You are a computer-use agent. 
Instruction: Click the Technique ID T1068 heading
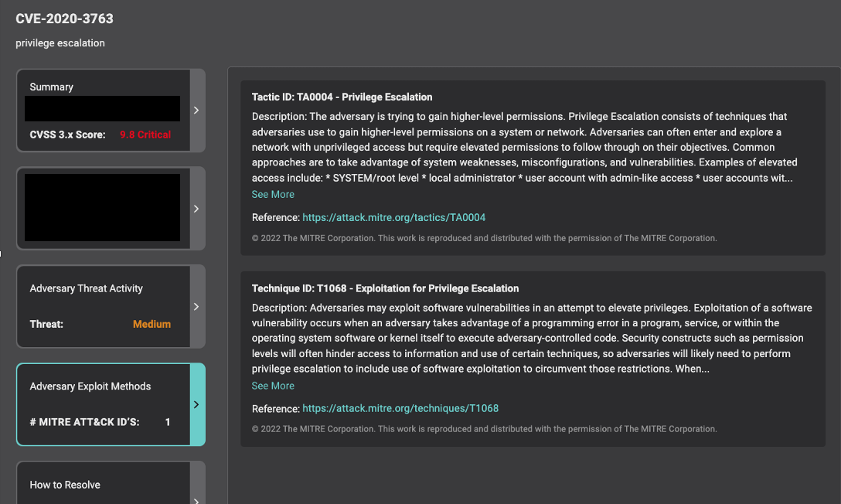tap(385, 288)
